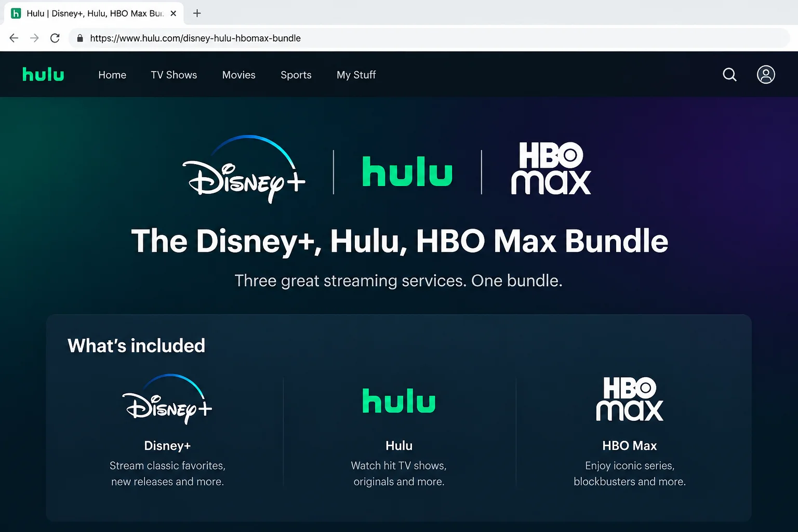Click 'Watch hit TV shows, originals and more.' text
This screenshot has width=798, height=532.
click(399, 473)
